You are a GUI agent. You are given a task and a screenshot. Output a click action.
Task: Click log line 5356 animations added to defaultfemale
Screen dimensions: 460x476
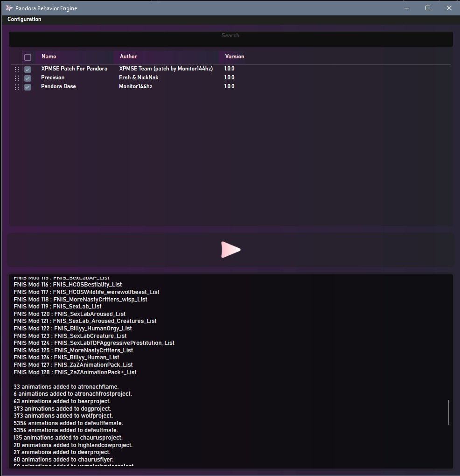tap(68, 423)
